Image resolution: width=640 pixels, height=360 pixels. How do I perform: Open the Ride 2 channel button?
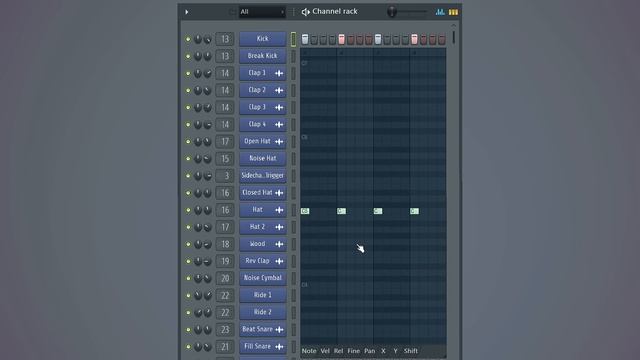[262, 312]
